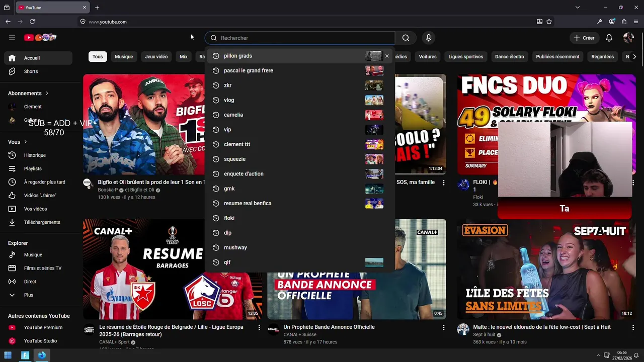Select the Tous filter chip
This screenshot has width=644, height=362.
point(98,57)
